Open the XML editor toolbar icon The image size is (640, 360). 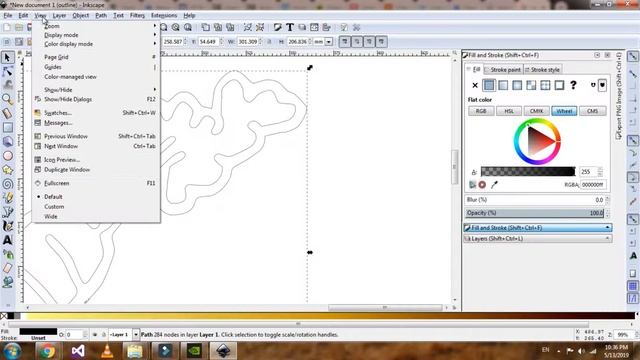[x=314, y=27]
